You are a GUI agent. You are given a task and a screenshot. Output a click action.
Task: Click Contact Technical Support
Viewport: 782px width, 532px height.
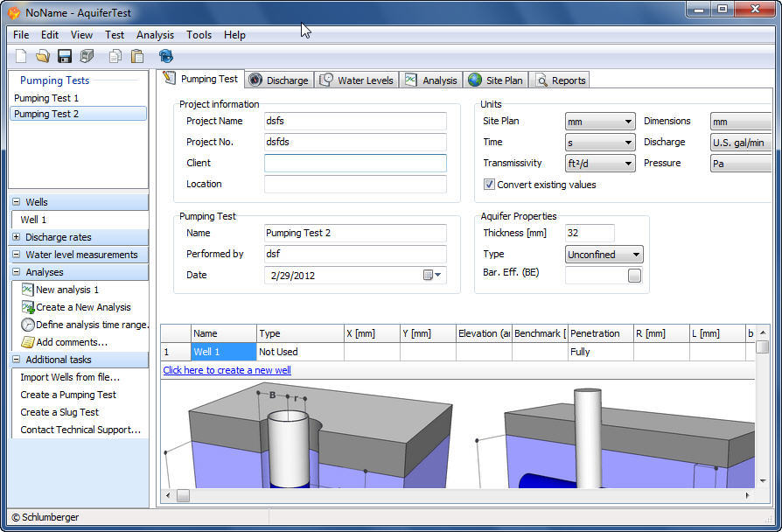tap(80, 430)
